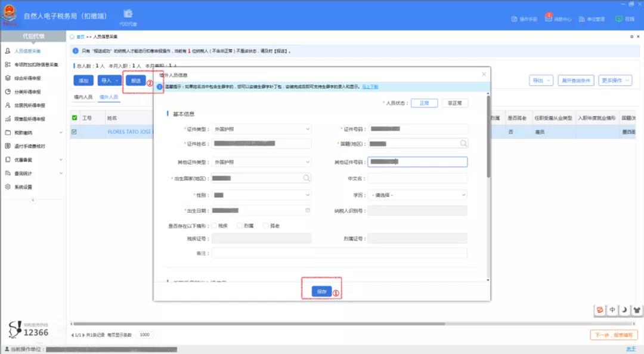Open 消息中心 with the red badge
Viewport: 644px width, 354px height.
[x=549, y=19]
